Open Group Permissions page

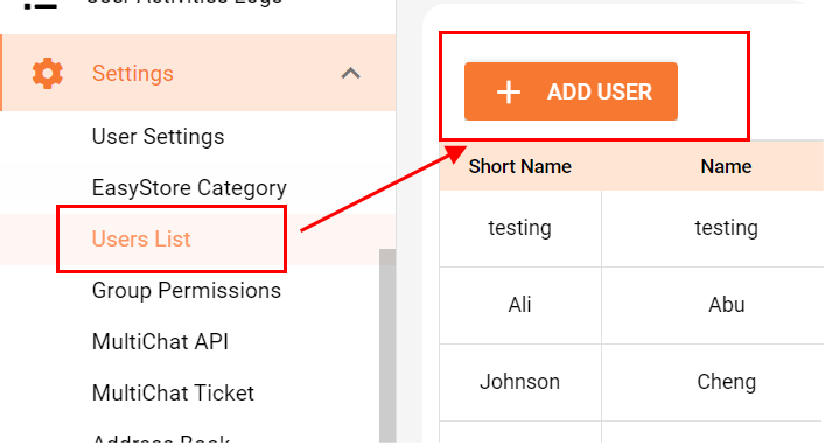click(x=186, y=290)
